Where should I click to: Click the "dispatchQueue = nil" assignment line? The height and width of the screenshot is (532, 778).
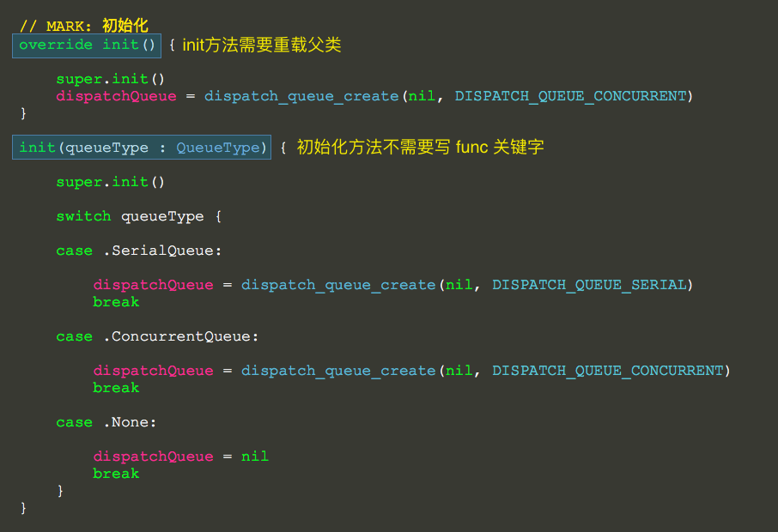[x=180, y=456]
